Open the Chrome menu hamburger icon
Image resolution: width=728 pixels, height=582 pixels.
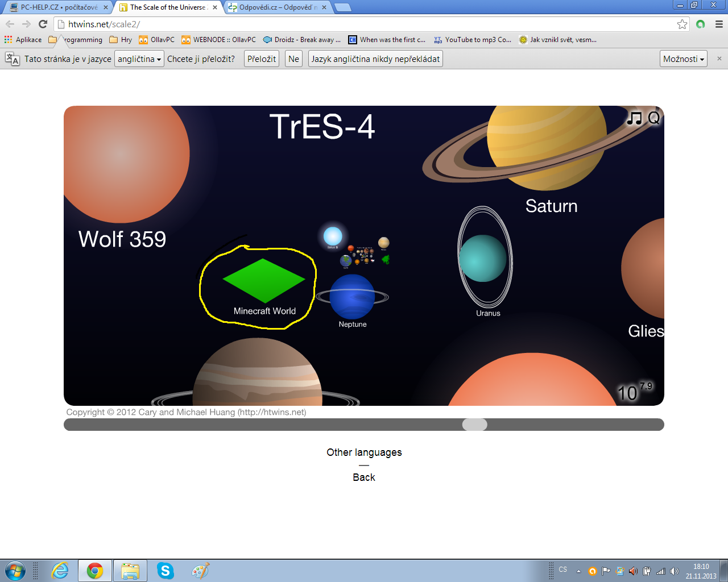tap(719, 24)
